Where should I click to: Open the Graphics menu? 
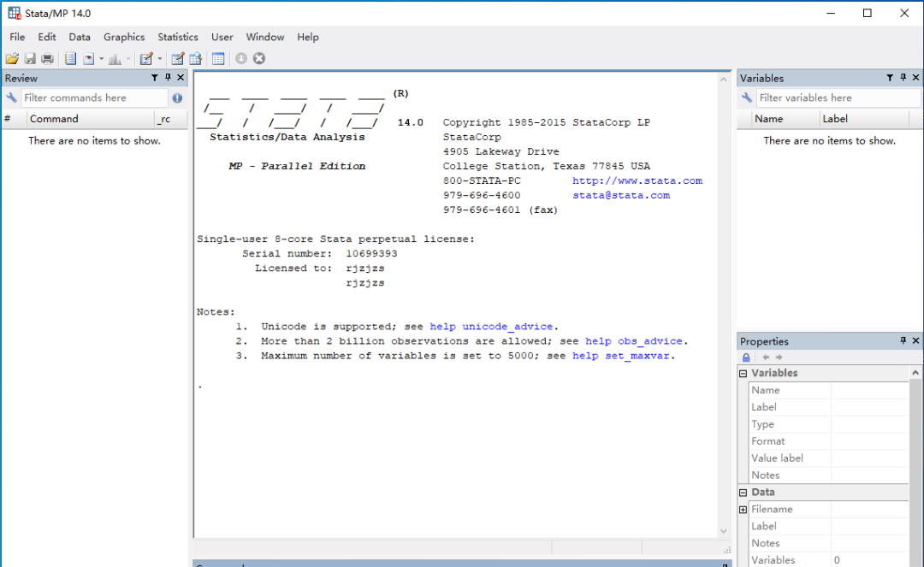pos(123,37)
